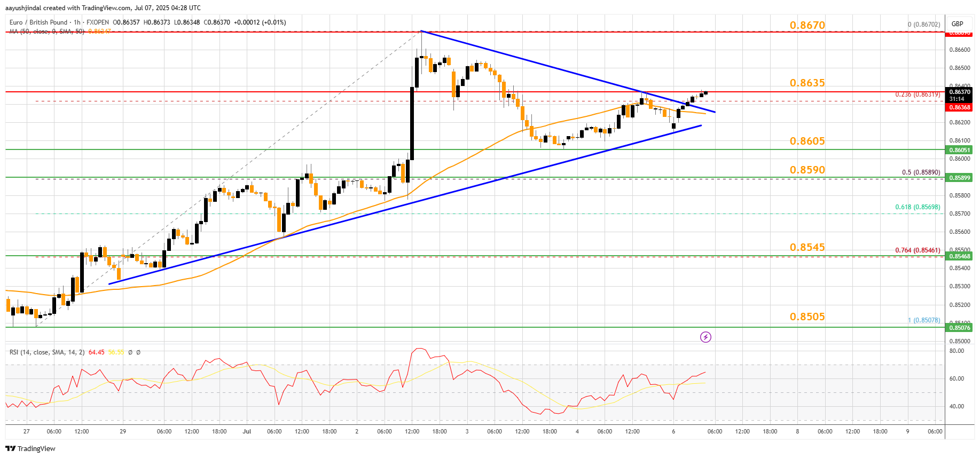Click the yellow RSI SMA value 56.55
This screenshot has height=458, width=980.
tap(116, 352)
